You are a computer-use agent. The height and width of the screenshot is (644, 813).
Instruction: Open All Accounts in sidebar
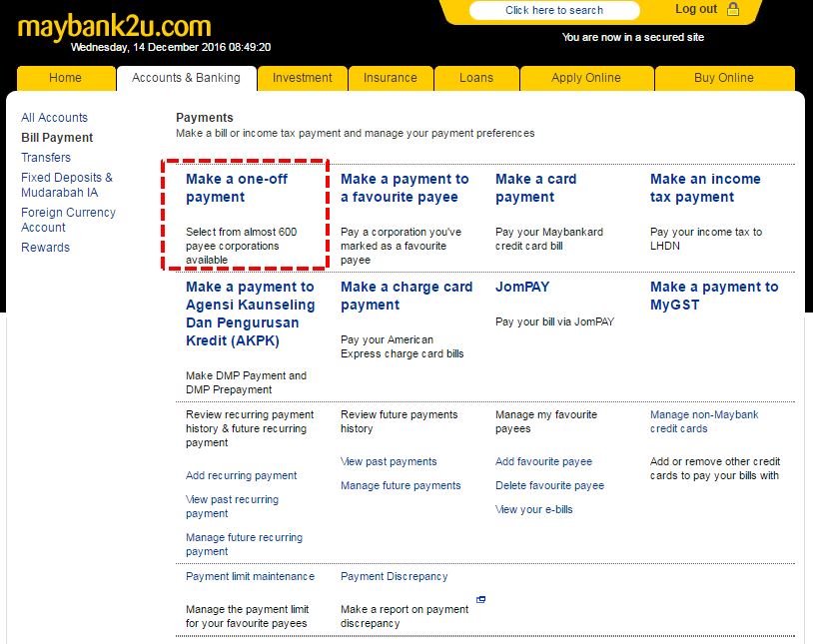55,118
